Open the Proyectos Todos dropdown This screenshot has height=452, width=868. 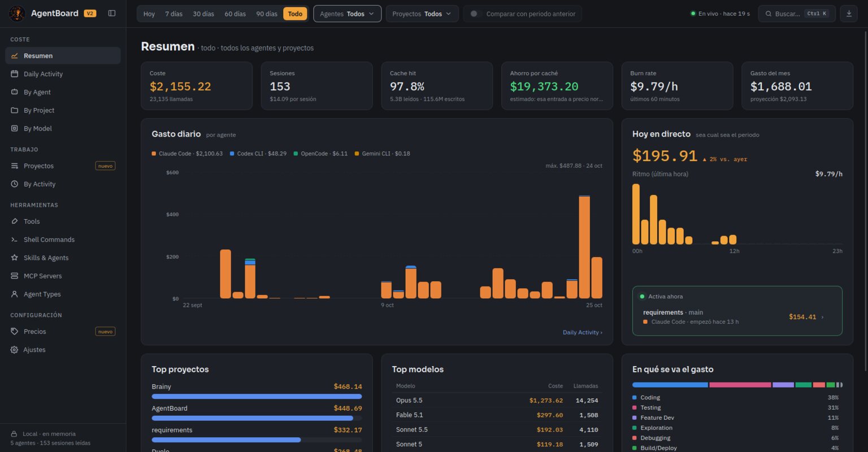point(422,14)
